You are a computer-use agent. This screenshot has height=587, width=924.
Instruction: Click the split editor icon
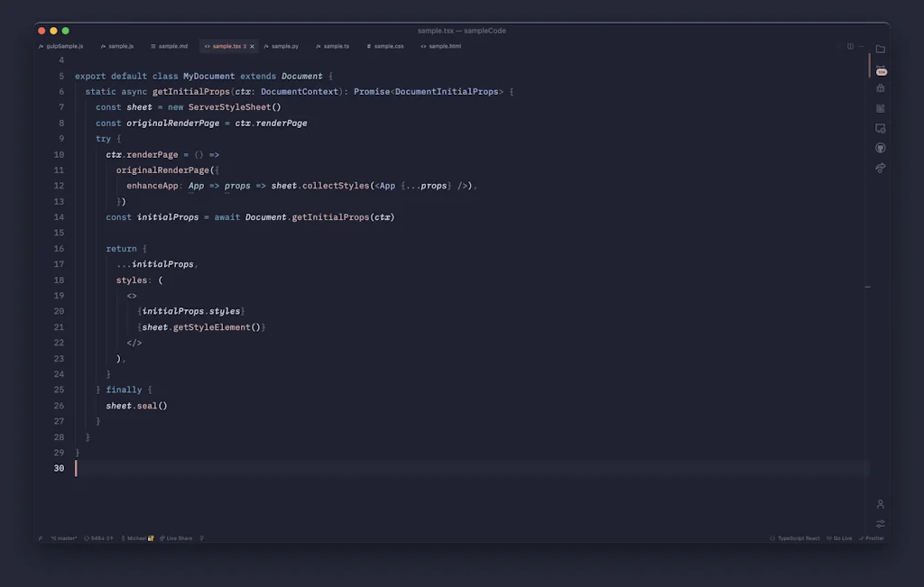pos(850,46)
